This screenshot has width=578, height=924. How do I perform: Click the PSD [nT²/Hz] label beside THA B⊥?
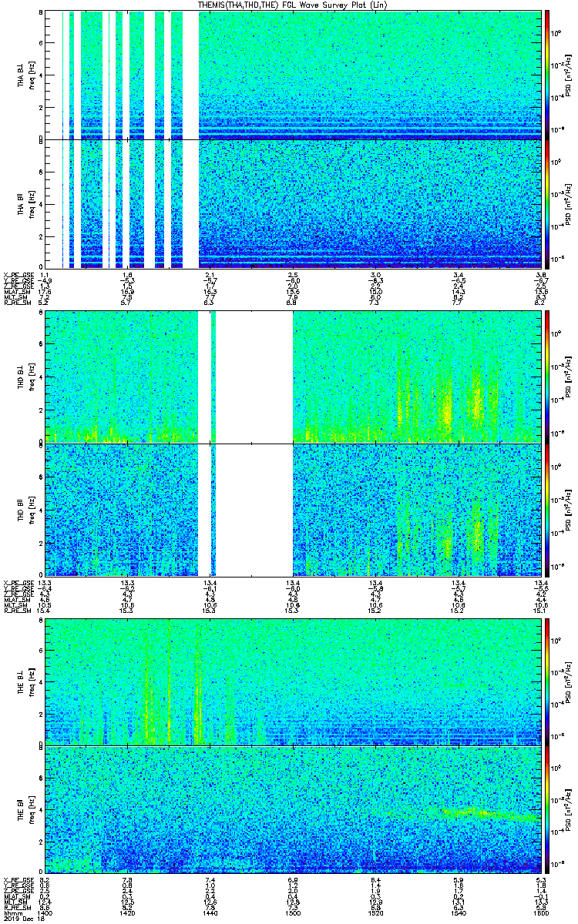click(569, 75)
